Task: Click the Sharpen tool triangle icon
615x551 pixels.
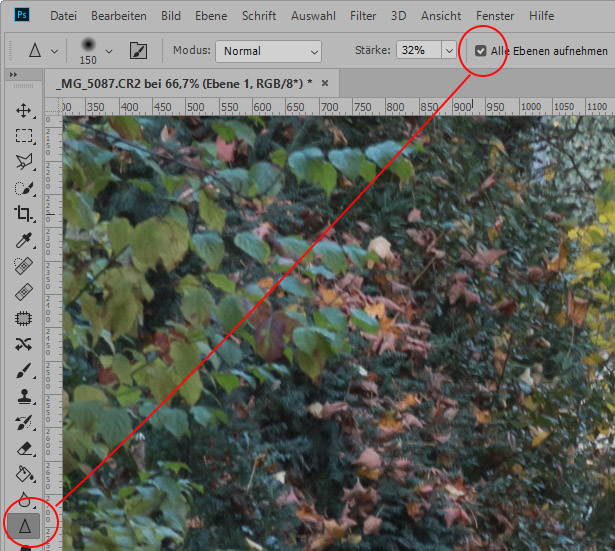Action: (24, 523)
